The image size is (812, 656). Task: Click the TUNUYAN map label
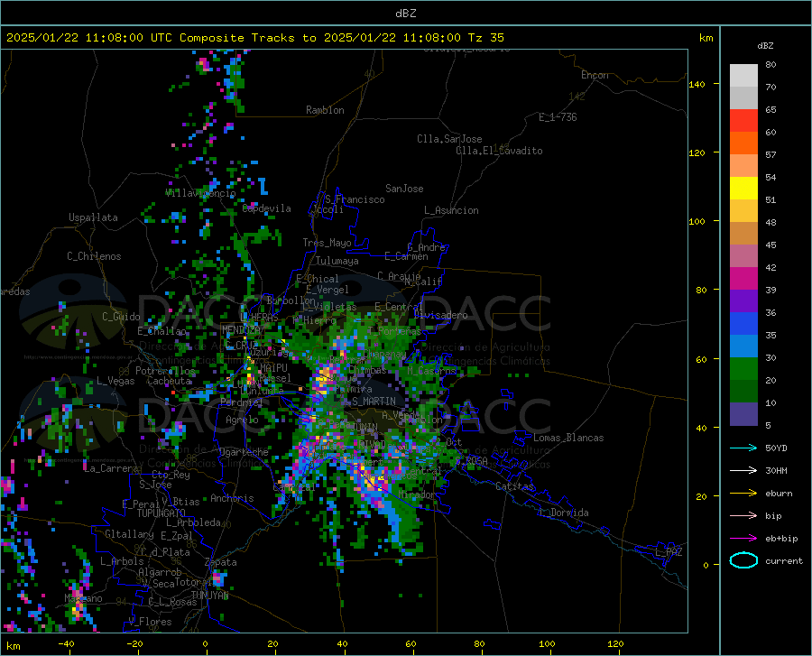tap(209, 595)
